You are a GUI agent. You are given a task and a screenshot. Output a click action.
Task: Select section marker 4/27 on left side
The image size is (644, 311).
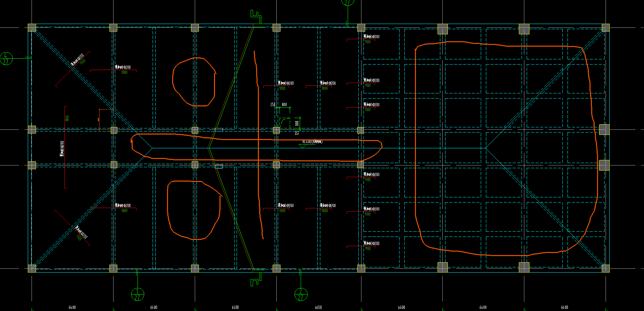6,59
